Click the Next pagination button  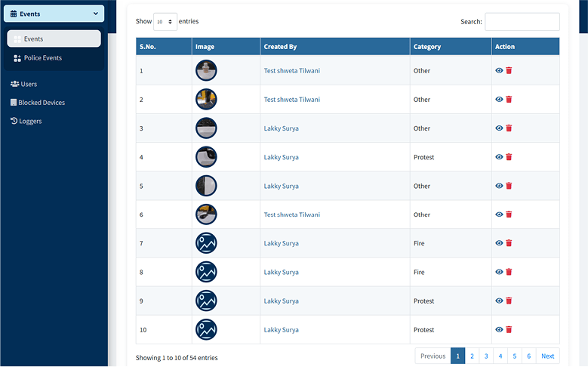coord(547,356)
